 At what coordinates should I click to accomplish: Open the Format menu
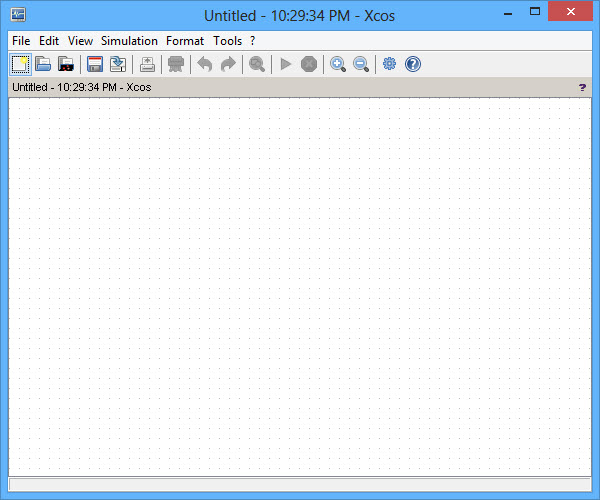(x=185, y=41)
